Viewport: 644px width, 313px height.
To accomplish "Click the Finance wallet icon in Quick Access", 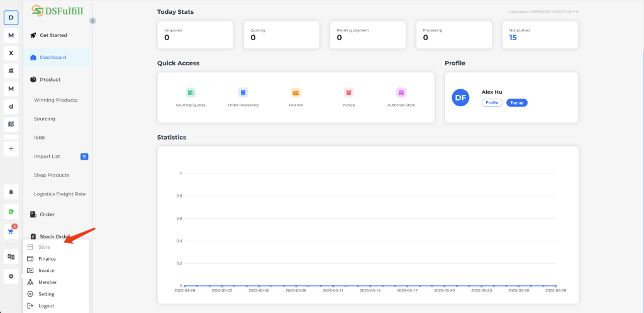I will 296,92.
